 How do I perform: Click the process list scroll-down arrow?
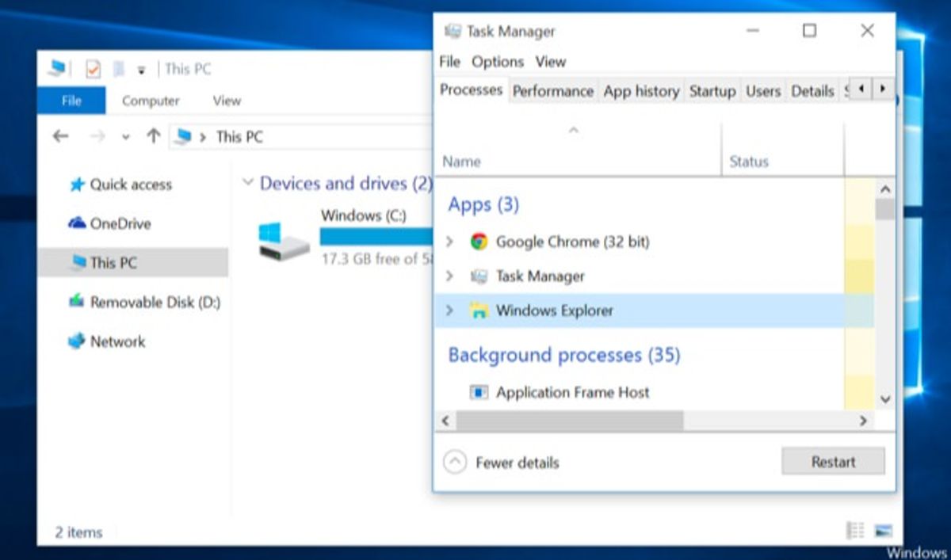pos(885,399)
